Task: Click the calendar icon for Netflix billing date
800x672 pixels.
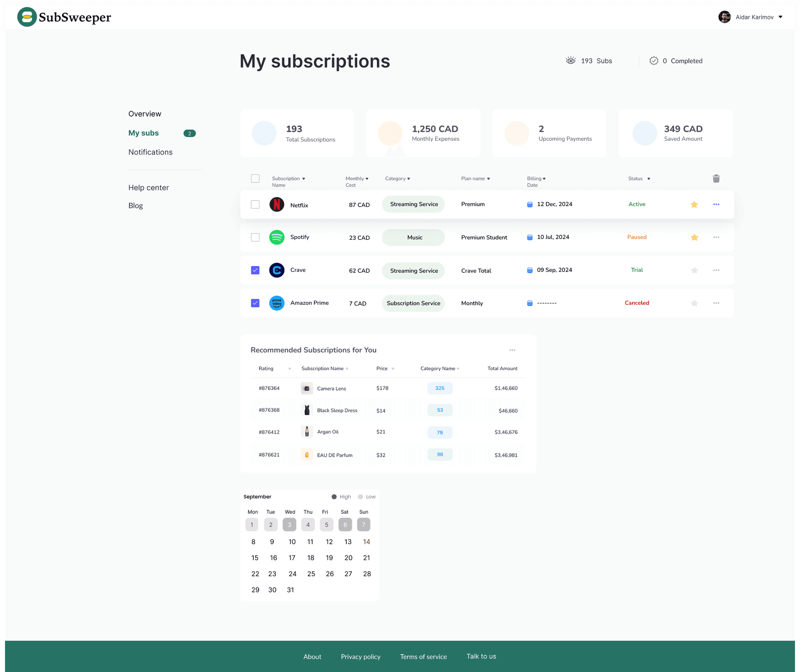Action: pyautogui.click(x=530, y=204)
